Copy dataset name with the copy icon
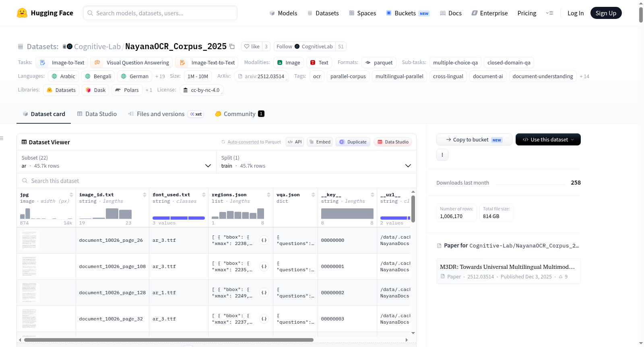The height and width of the screenshot is (347, 644). 232,46
